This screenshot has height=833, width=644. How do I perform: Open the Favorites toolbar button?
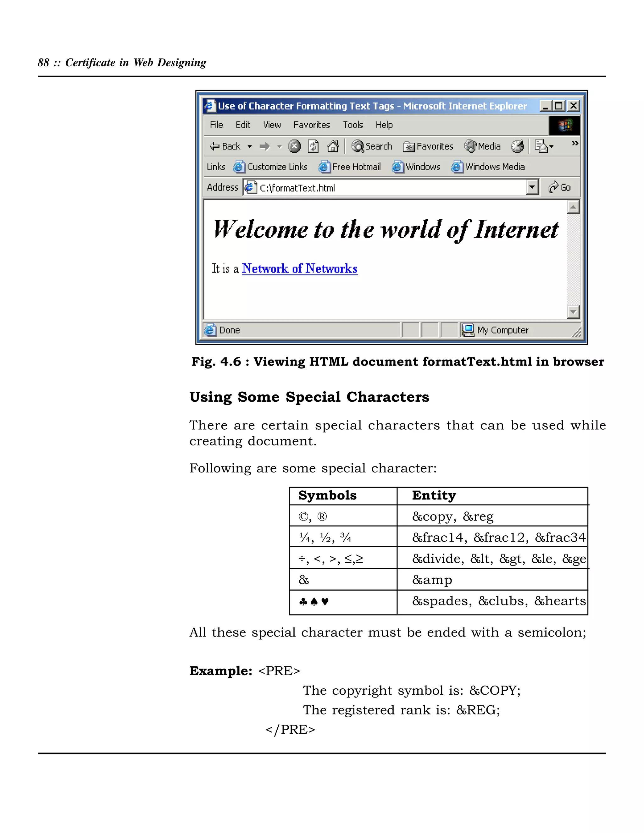(x=428, y=146)
